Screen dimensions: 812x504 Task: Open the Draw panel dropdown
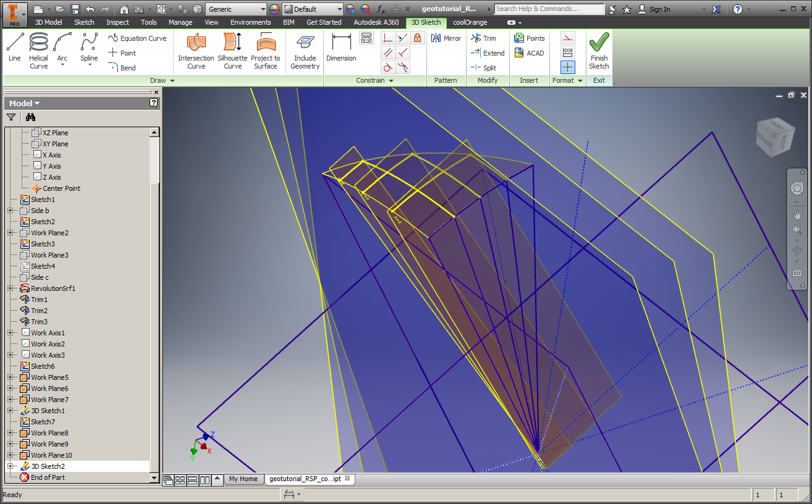click(163, 81)
